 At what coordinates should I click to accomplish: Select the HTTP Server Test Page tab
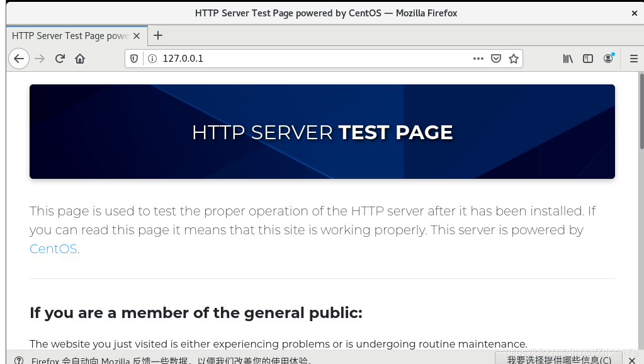click(76, 36)
